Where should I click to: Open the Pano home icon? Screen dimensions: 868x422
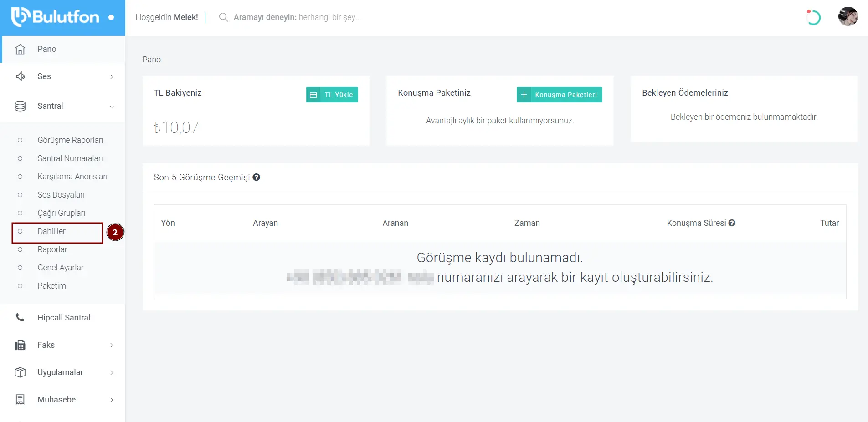point(20,49)
